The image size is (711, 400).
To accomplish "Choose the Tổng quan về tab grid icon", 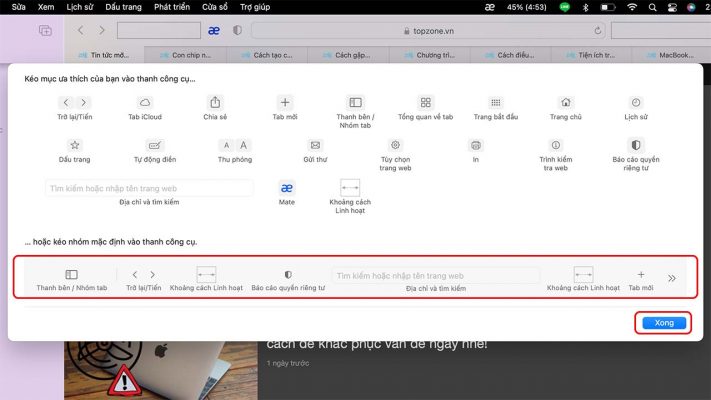I will (x=425, y=103).
